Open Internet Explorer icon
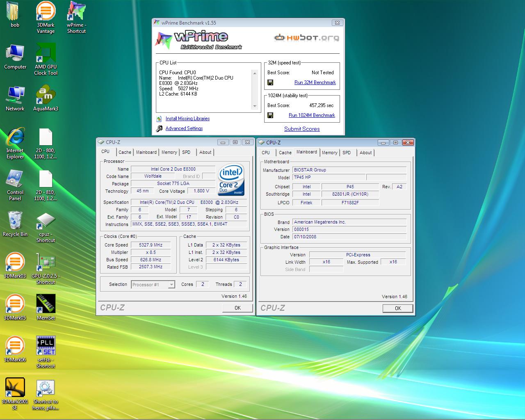This screenshot has width=525, height=420. point(15,144)
